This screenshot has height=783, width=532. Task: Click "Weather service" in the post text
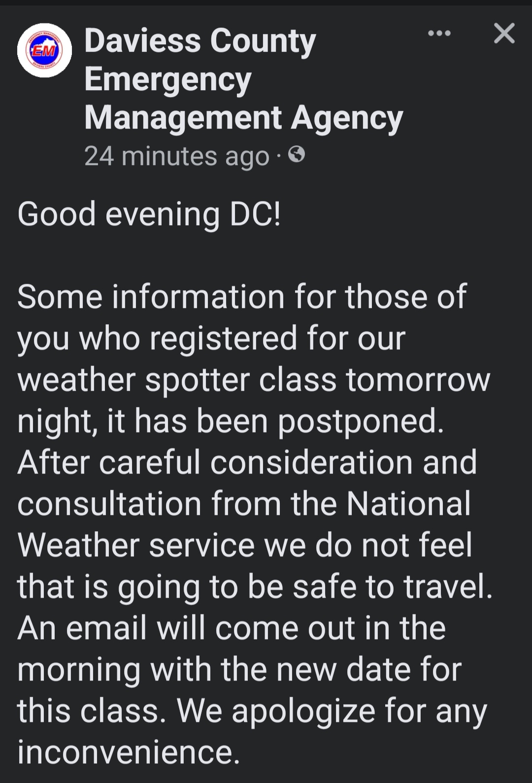[x=136, y=545]
